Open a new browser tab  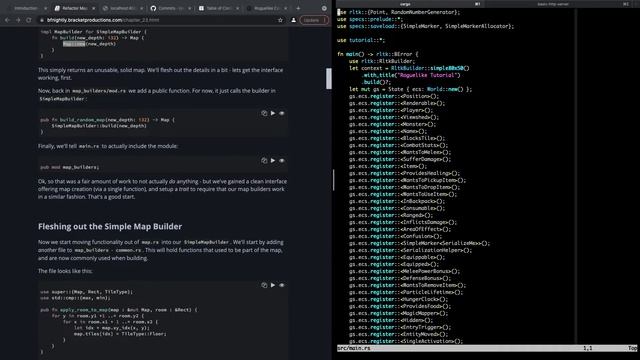(x=298, y=8)
